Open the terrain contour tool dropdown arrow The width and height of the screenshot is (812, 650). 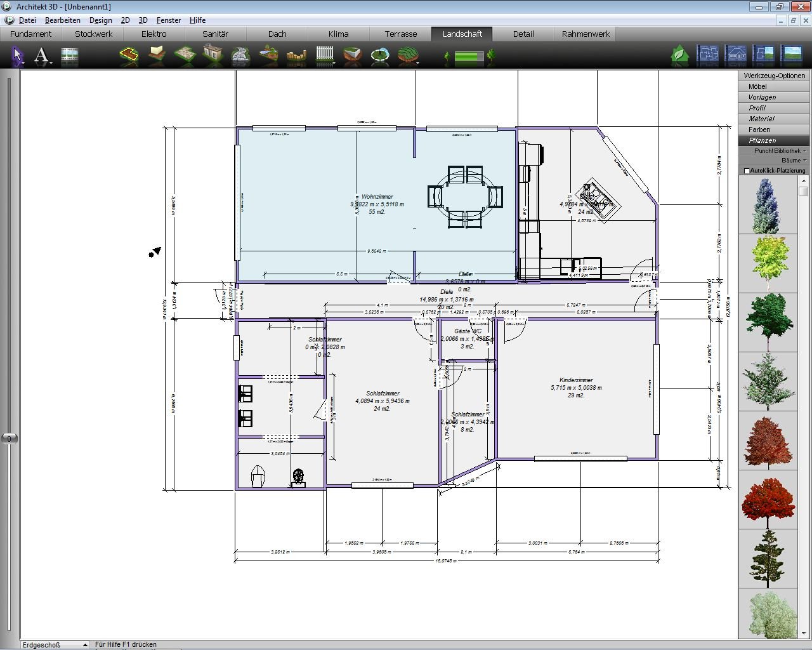coord(419,63)
